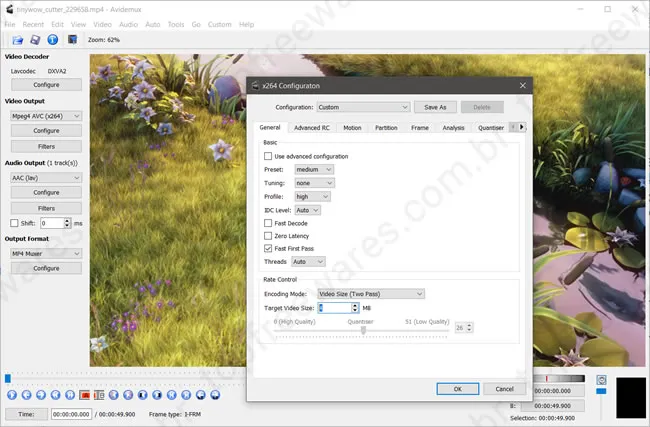The width and height of the screenshot is (650, 427).
Task: Click the Save As button
Action: point(435,107)
